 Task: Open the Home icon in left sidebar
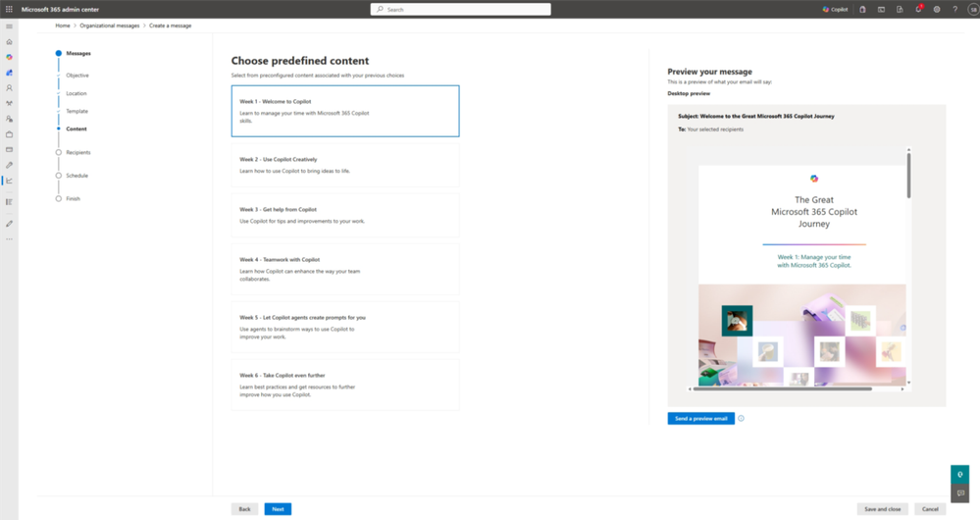(x=9, y=42)
